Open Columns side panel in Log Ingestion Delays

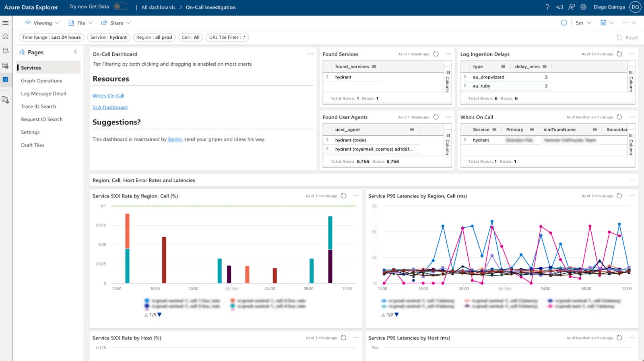click(x=631, y=81)
